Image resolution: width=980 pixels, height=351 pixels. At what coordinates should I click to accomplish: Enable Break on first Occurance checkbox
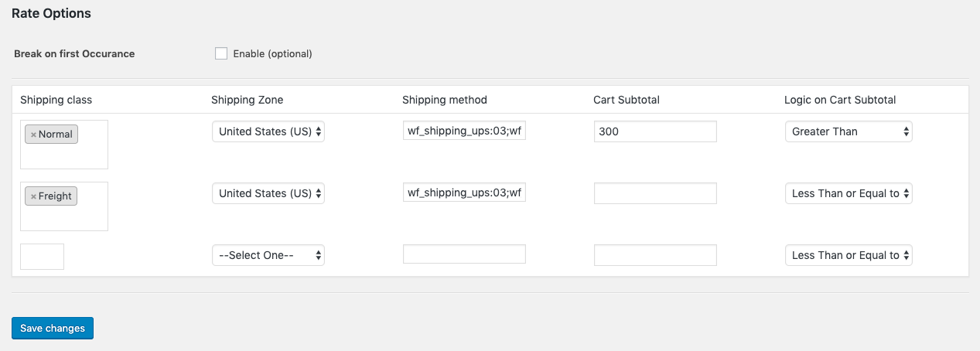click(221, 53)
